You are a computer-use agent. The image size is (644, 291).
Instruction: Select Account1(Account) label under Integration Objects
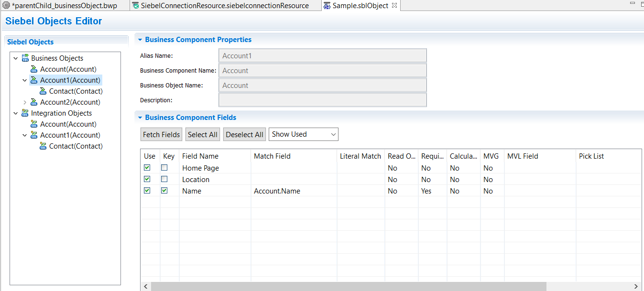click(70, 135)
